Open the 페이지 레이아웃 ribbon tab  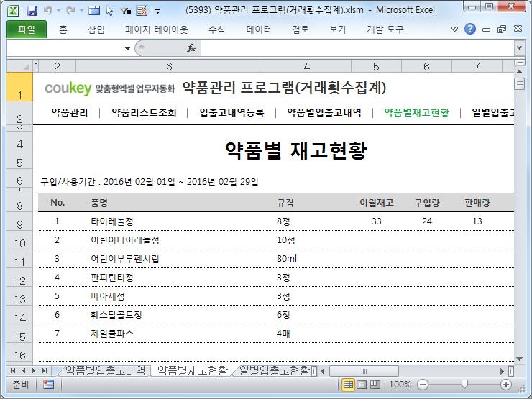(x=156, y=29)
